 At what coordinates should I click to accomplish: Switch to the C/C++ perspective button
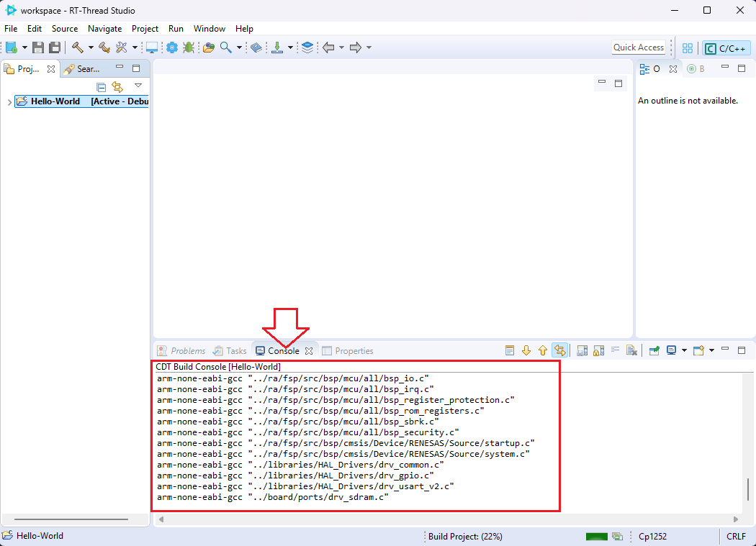click(x=726, y=48)
